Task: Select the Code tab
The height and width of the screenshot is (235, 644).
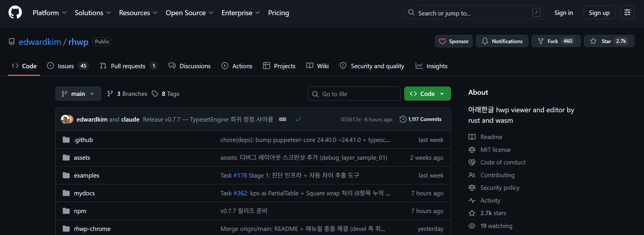Action: [24, 66]
